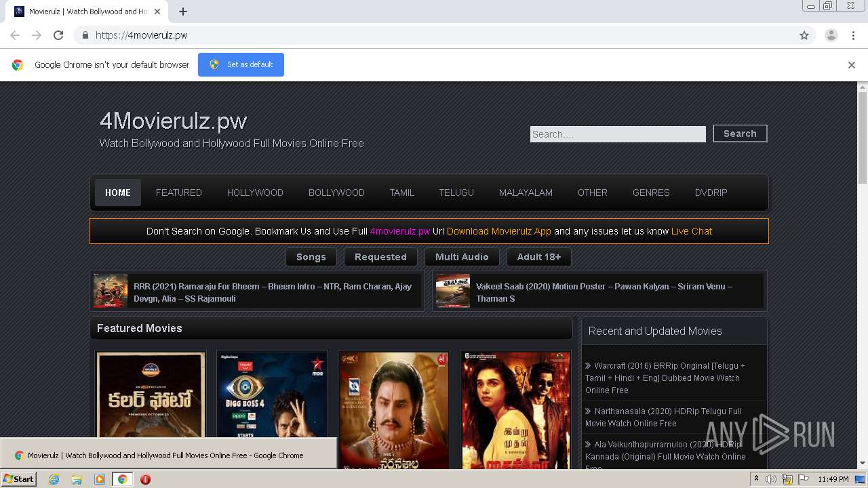Click the Set as default button
Screen dimensions: 868x488
pyautogui.click(x=241, y=64)
